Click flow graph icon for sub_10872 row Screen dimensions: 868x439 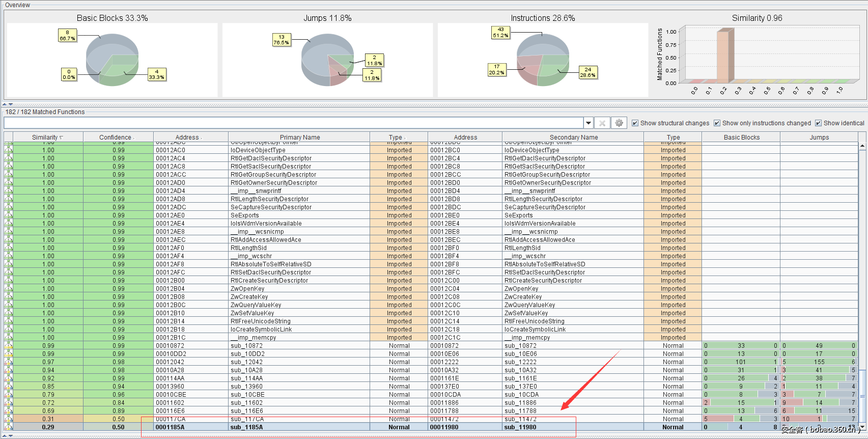(x=9, y=346)
